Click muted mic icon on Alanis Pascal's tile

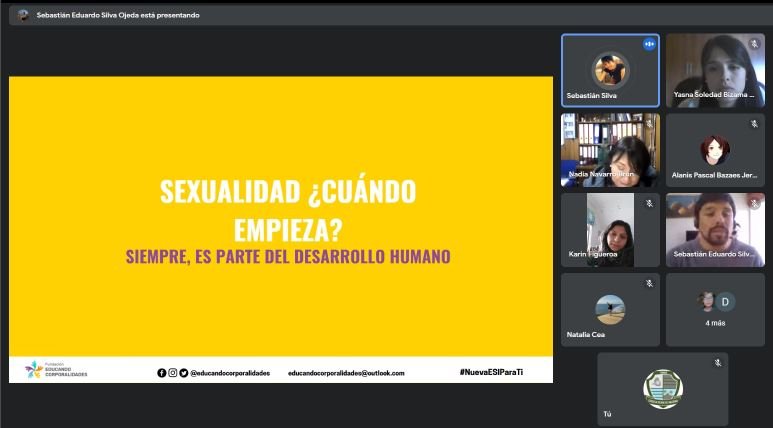click(x=754, y=123)
